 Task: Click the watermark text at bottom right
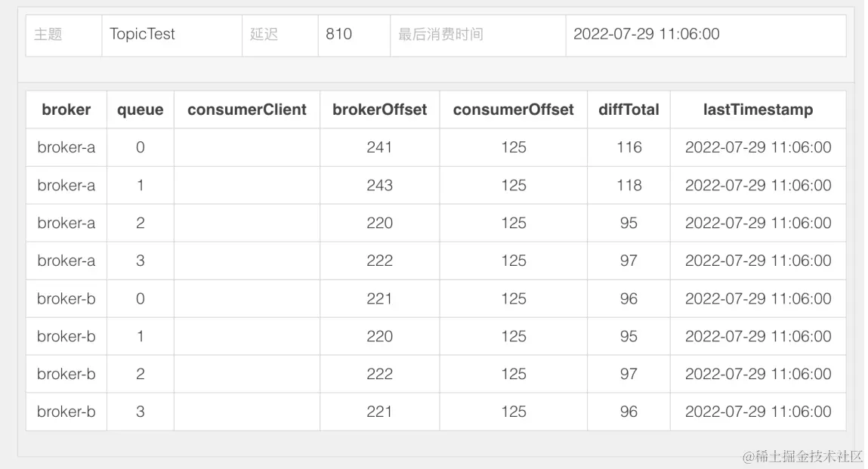[x=803, y=457]
